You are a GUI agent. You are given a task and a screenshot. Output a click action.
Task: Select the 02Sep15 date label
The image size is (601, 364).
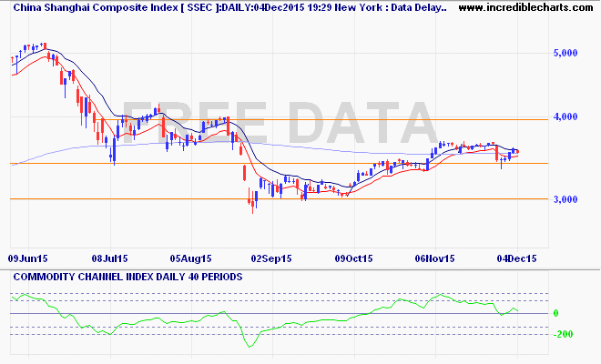[271, 259]
